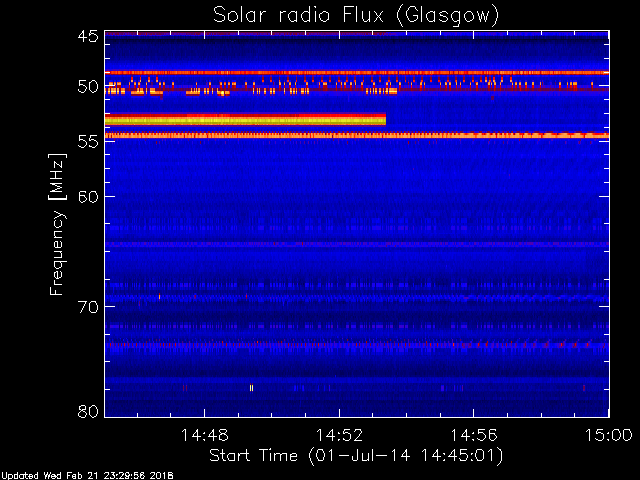Click the 45 frequency tick label
The image size is (640, 480).
(x=88, y=36)
